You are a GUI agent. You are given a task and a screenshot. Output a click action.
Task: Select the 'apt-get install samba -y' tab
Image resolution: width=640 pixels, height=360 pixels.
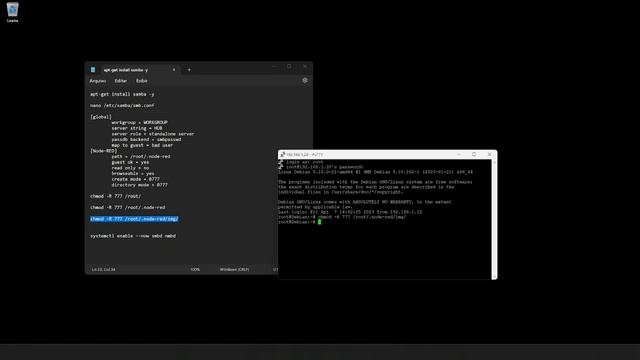tap(126, 70)
